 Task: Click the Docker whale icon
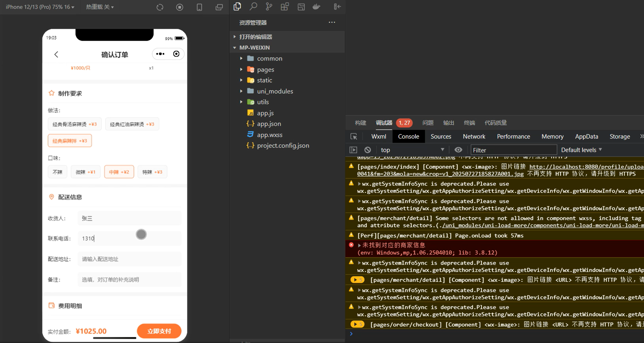(316, 7)
